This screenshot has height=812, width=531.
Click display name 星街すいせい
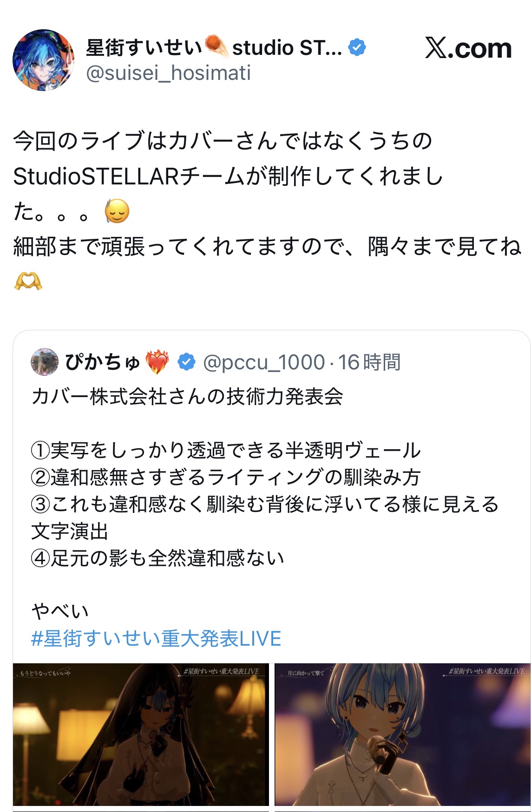point(144,47)
